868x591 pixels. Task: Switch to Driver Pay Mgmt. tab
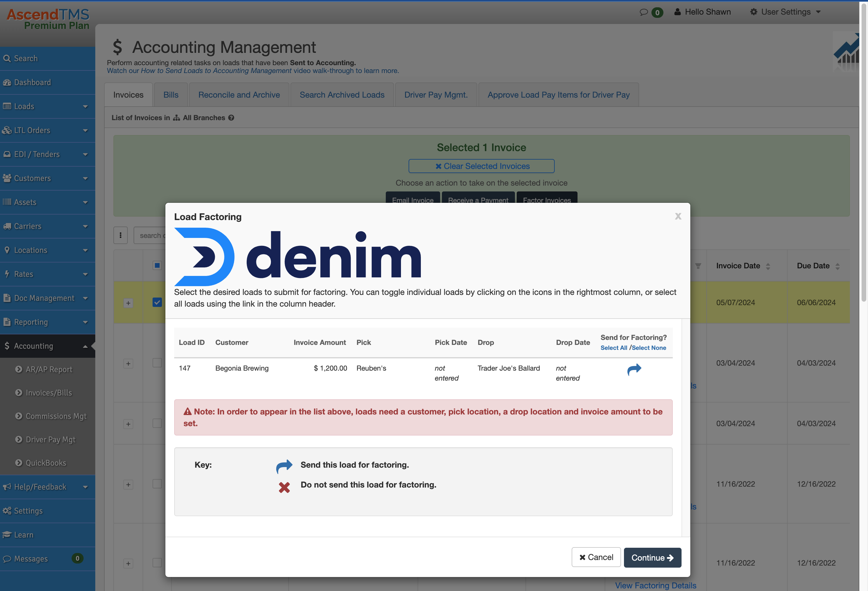[436, 95]
